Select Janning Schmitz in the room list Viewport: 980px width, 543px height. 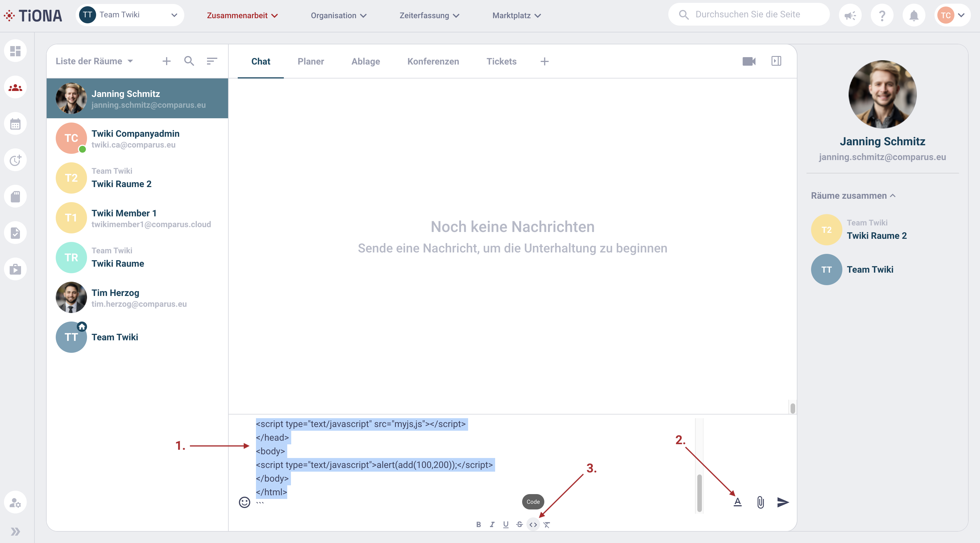[137, 98]
